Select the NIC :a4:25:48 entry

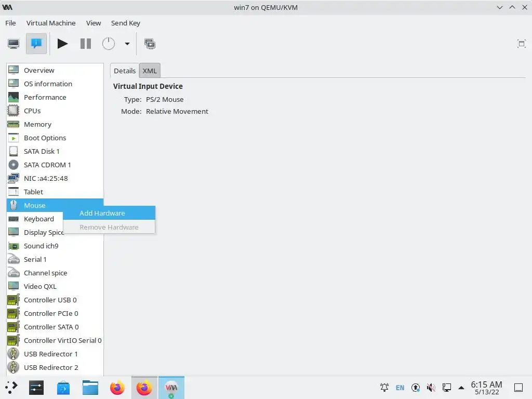(x=55, y=179)
